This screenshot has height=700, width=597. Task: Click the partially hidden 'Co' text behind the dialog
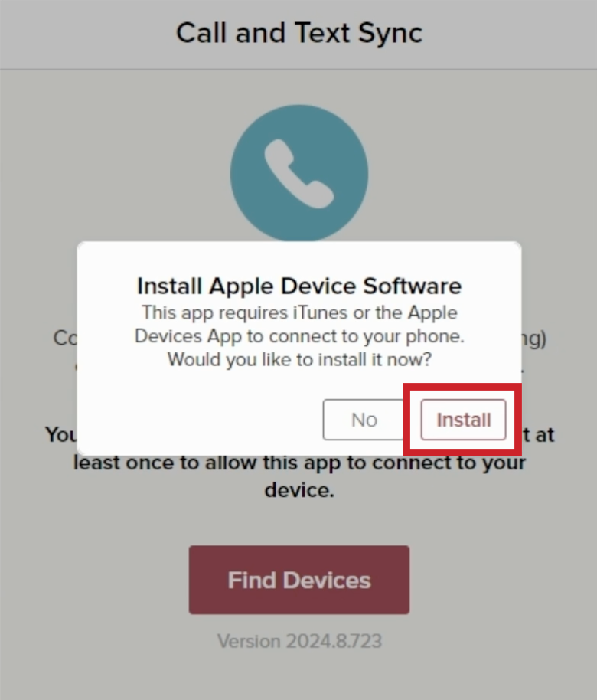coord(65,338)
